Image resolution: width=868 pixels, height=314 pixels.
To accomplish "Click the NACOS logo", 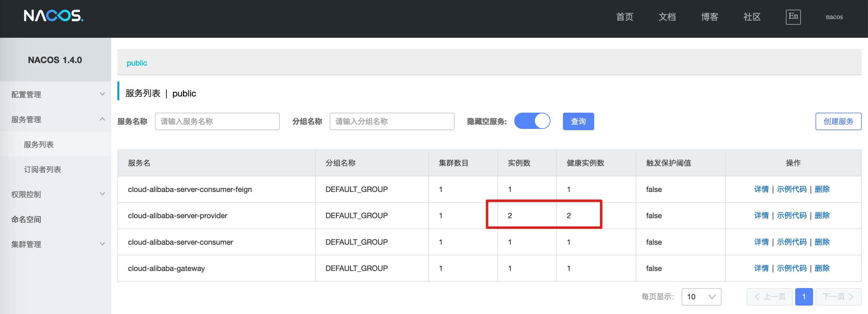I will pyautogui.click(x=54, y=16).
